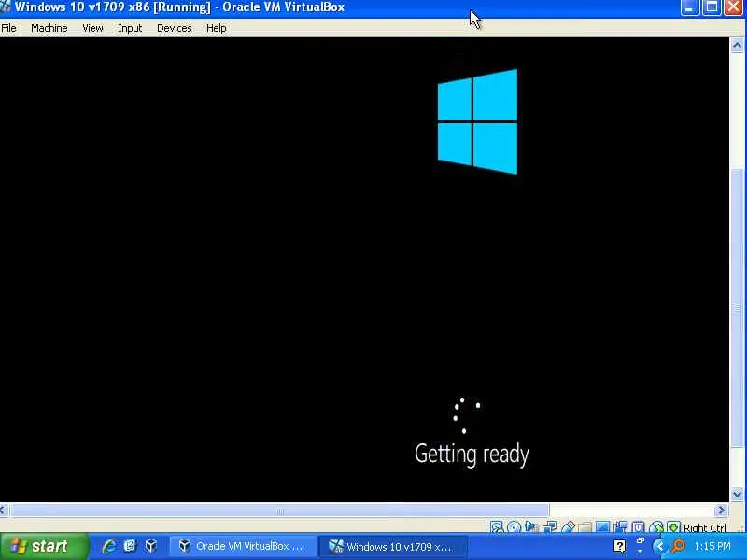Open the Machine menu
The height and width of the screenshot is (560, 747).
pyautogui.click(x=49, y=28)
